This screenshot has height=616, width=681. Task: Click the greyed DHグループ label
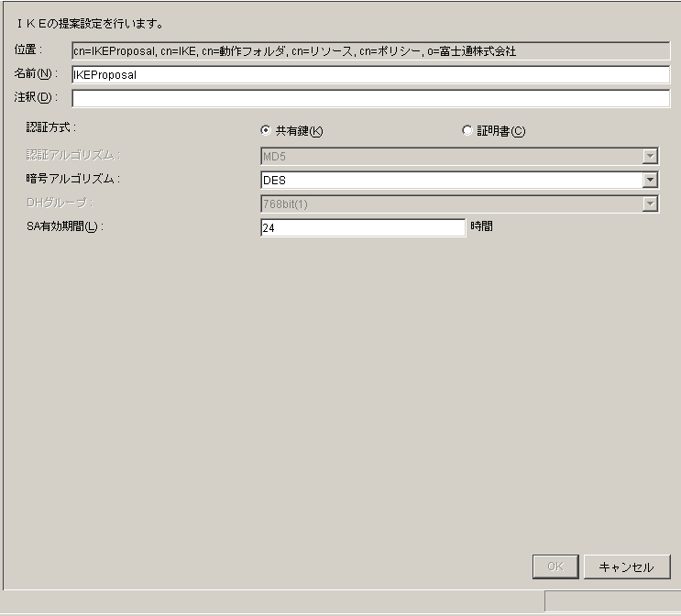tap(60, 203)
